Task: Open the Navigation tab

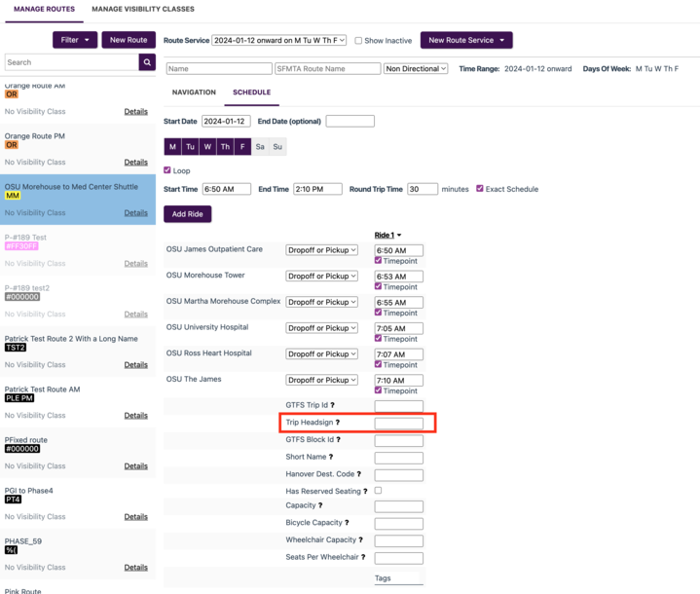Action: click(194, 92)
